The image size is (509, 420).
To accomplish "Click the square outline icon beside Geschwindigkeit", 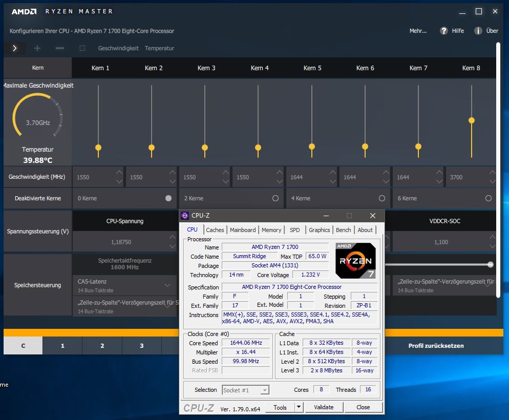I will pos(82,48).
